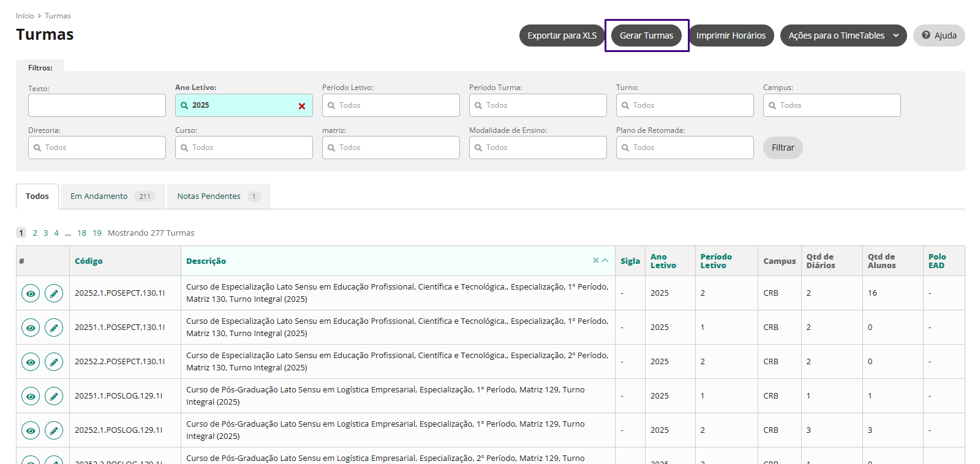Go to Início breadcrumb link
The image size is (980, 464).
coord(25,16)
